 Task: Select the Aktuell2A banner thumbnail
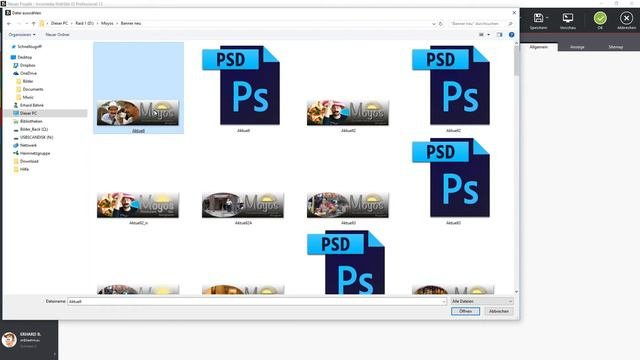243,205
